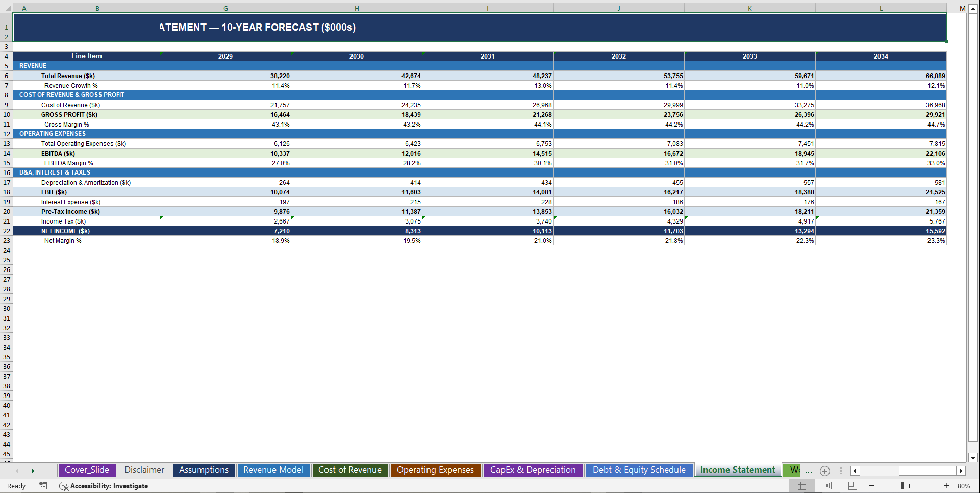980x493 pixels.
Task: Add a new worksheet with the plus icon
Action: (x=824, y=471)
